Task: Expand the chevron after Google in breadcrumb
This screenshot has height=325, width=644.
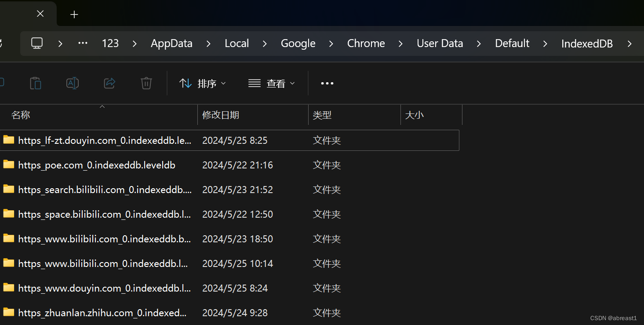Action: point(331,44)
